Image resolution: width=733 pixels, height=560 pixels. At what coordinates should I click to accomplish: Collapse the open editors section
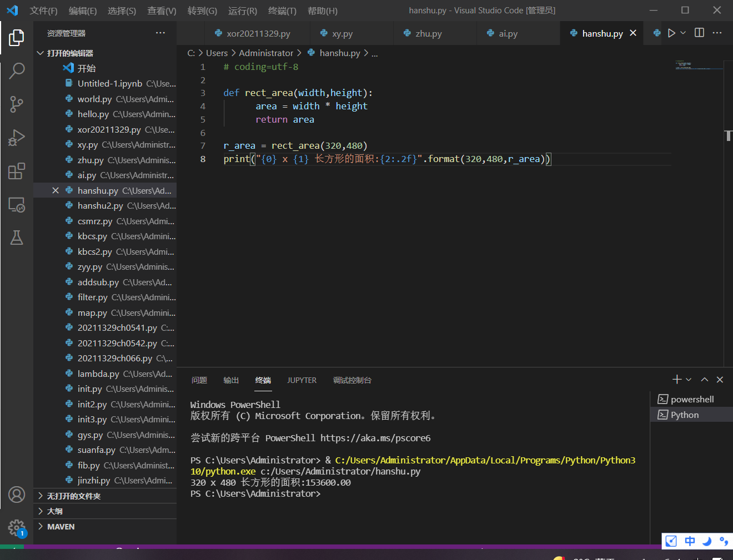click(x=41, y=53)
